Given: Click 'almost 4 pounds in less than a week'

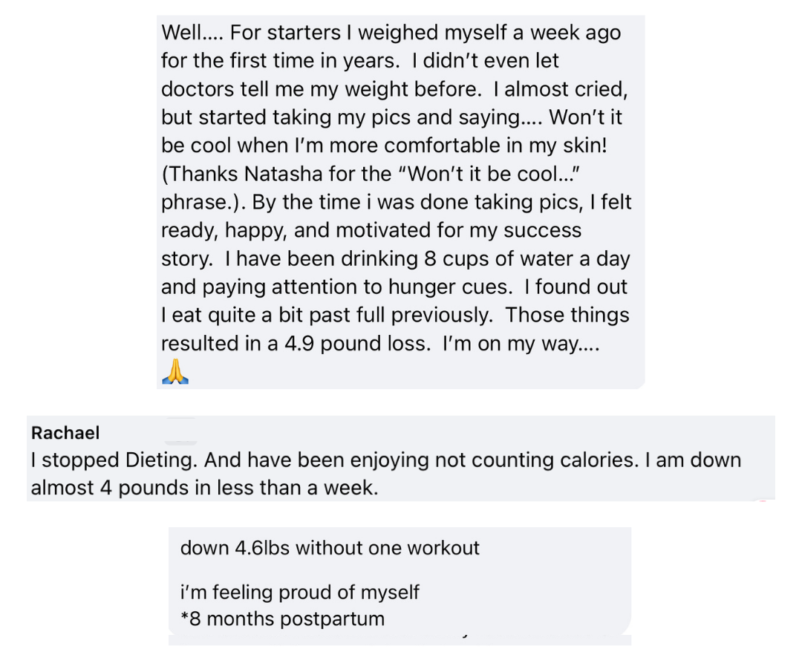Looking at the screenshot, I should coord(204,489).
